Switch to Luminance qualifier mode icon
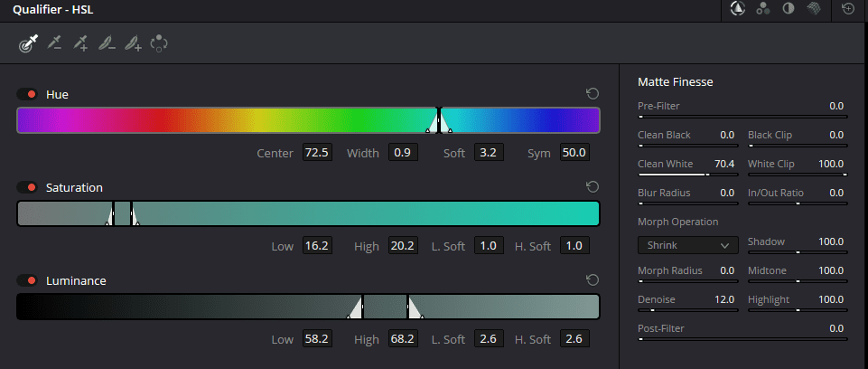The width and height of the screenshot is (868, 369). pos(789,8)
